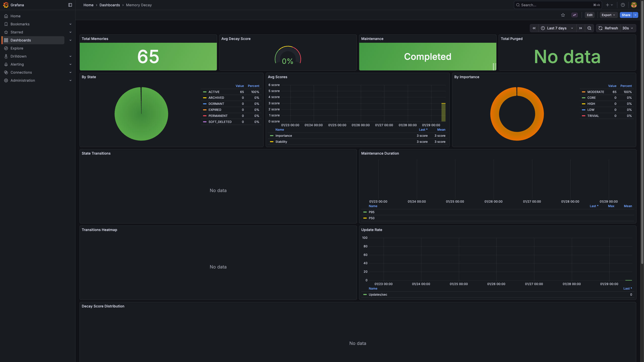Toggle the sidebar dock icon
The image size is (644, 362).
click(x=70, y=5)
